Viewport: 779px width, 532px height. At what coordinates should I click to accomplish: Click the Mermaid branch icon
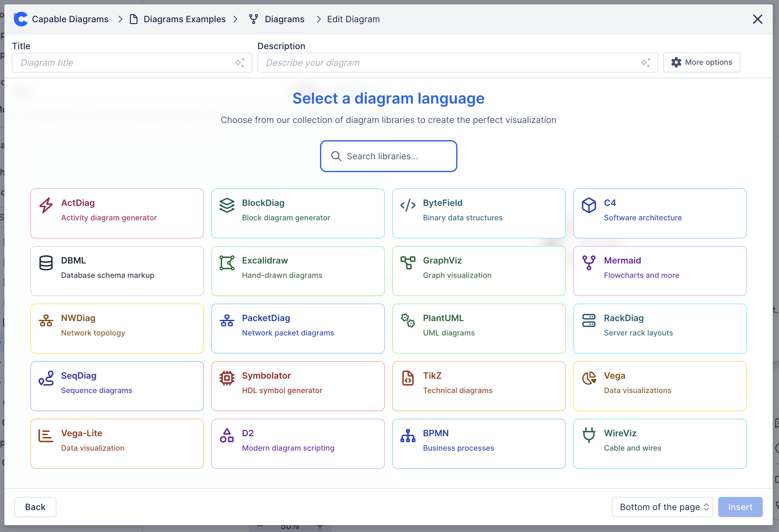pos(589,263)
